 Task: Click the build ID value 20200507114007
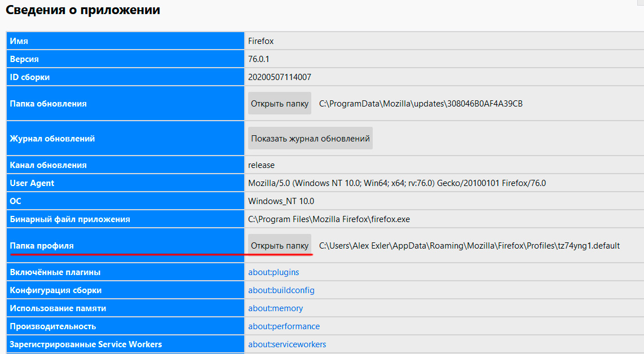pyautogui.click(x=279, y=77)
